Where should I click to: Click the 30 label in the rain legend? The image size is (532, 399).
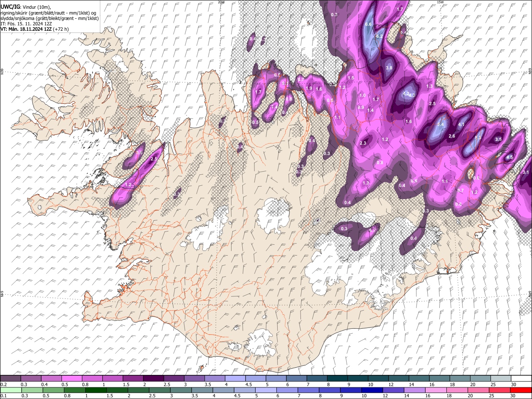coord(514,396)
